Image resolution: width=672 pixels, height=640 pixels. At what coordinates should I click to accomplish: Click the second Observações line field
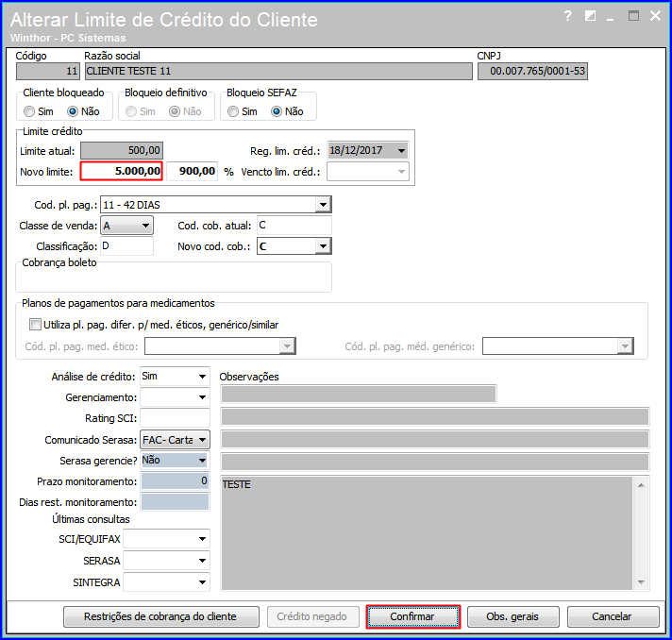(x=435, y=416)
